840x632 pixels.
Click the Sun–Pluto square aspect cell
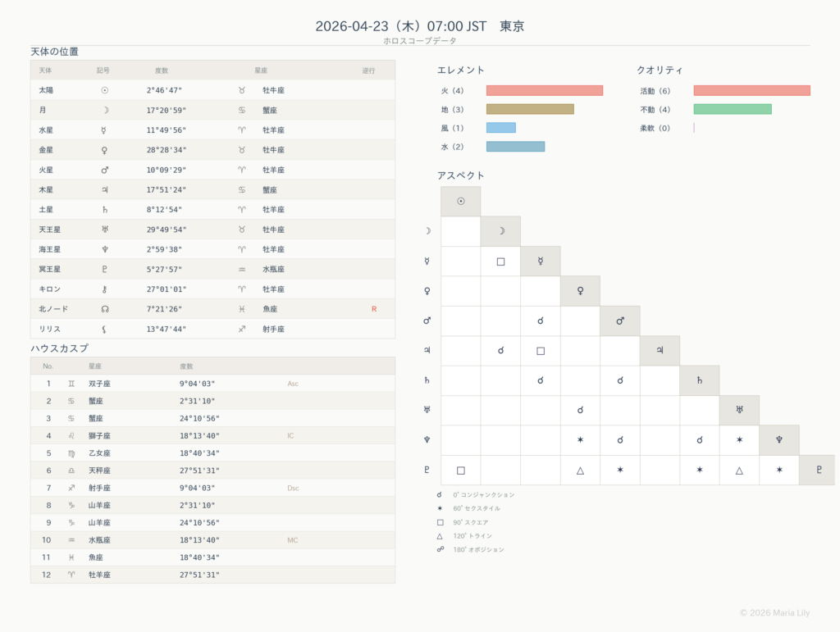coord(461,470)
